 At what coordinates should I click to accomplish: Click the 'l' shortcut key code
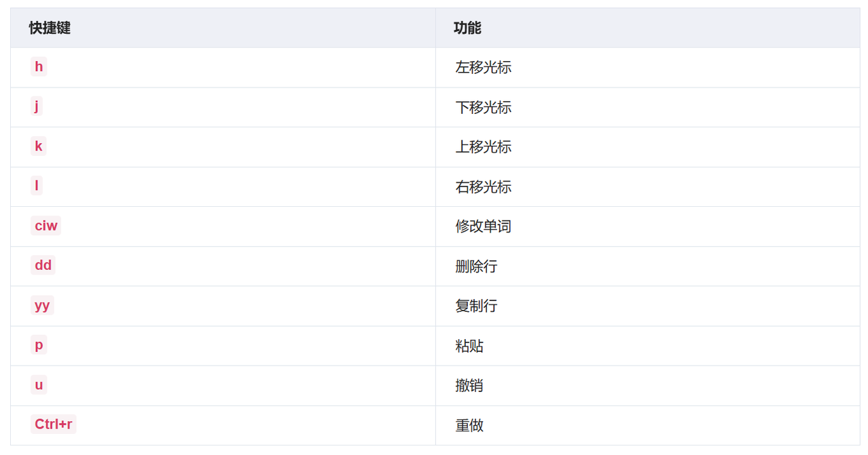tap(37, 186)
